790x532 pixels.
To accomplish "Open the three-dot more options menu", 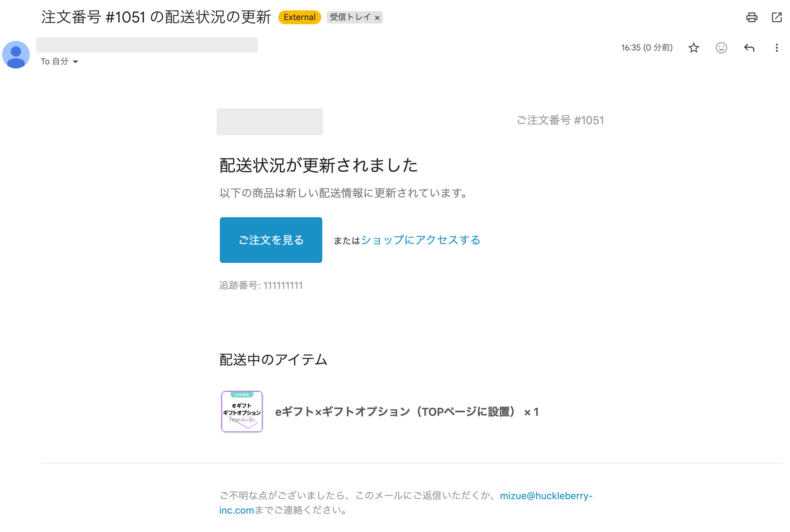I will coord(776,48).
